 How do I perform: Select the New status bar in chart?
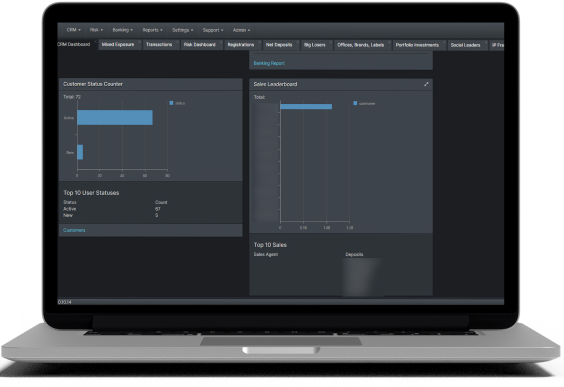click(x=80, y=152)
